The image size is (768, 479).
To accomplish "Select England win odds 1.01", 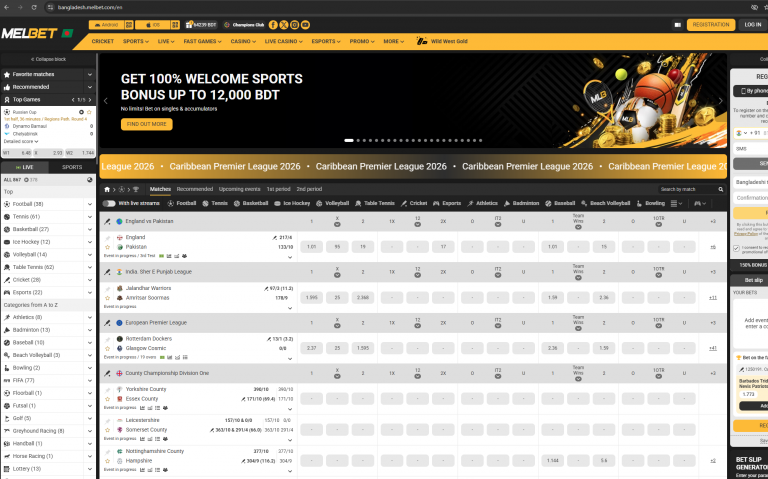I will coord(312,247).
